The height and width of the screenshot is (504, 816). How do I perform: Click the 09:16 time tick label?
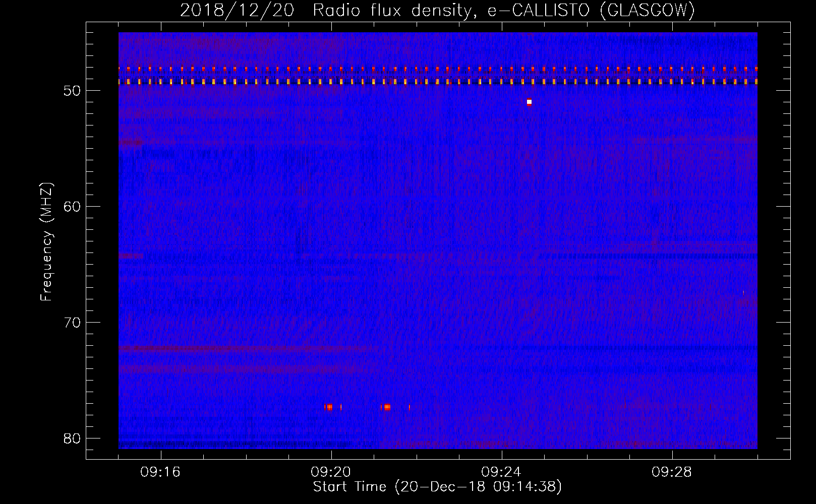160,472
